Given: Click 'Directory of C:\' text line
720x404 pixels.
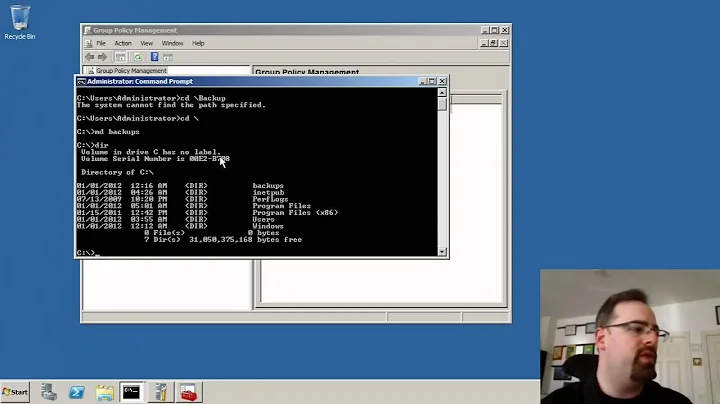Looking at the screenshot, I should pos(117,172).
